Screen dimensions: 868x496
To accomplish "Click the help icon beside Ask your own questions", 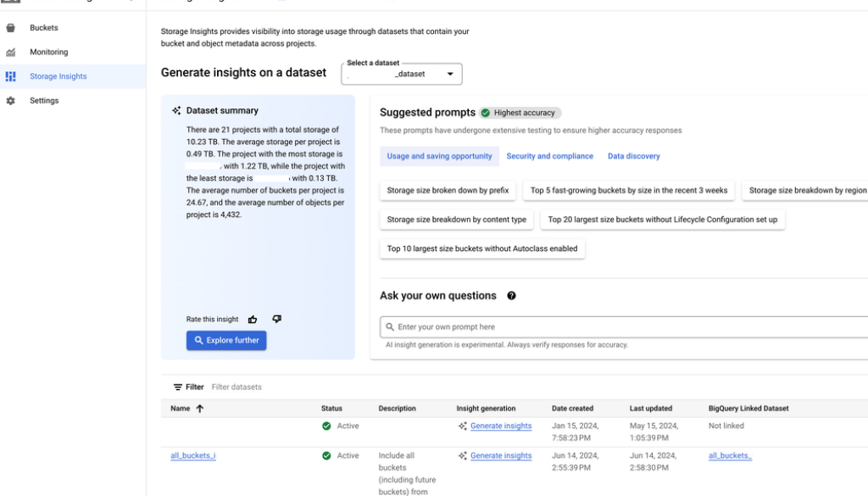I will click(511, 296).
